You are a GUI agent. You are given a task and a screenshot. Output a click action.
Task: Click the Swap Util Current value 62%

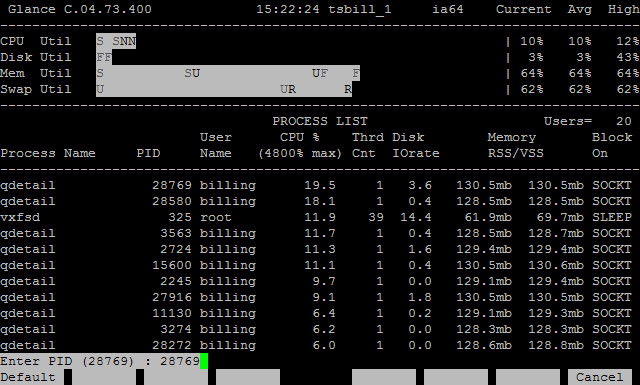click(x=532, y=89)
